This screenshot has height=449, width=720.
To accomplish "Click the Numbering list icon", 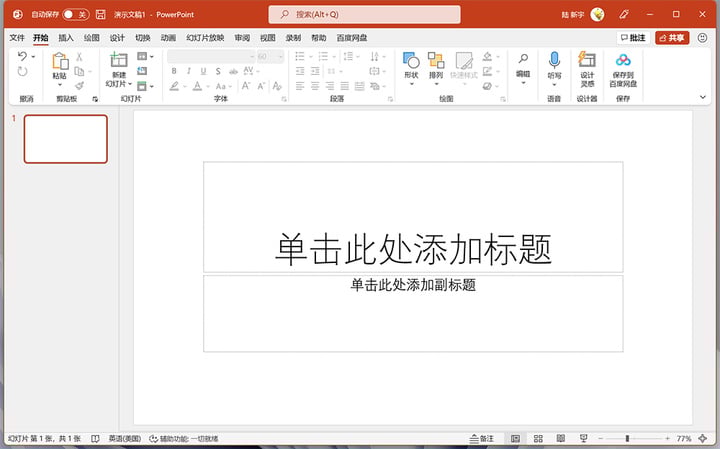I will tap(323, 56).
